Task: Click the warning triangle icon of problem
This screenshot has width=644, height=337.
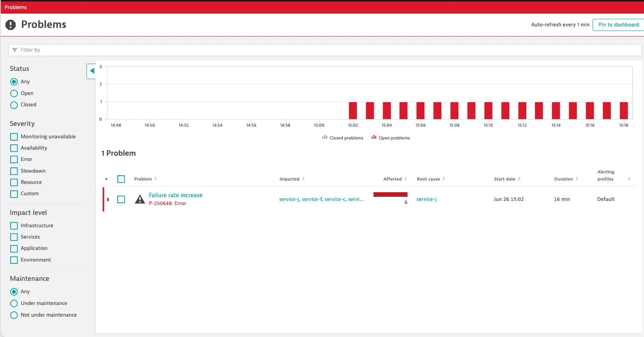Action: (140, 199)
